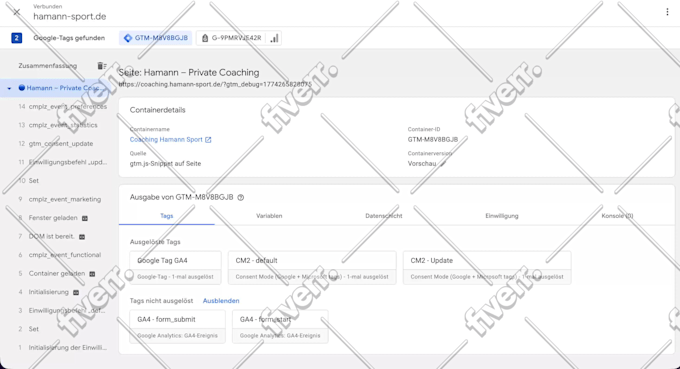The width and height of the screenshot is (680, 369).
Task: Open the GA4 - form_submit tag card
Action: [x=177, y=327]
